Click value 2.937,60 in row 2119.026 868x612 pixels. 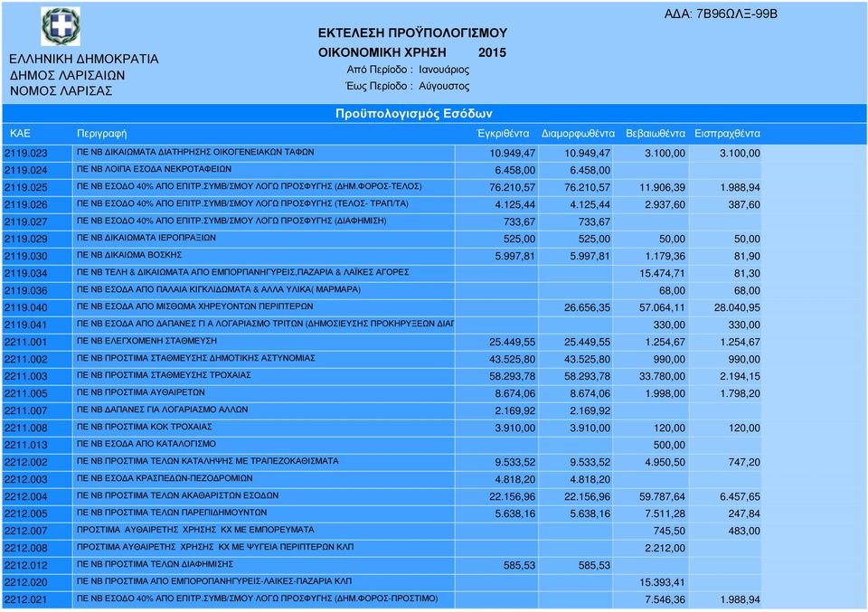coord(665,204)
